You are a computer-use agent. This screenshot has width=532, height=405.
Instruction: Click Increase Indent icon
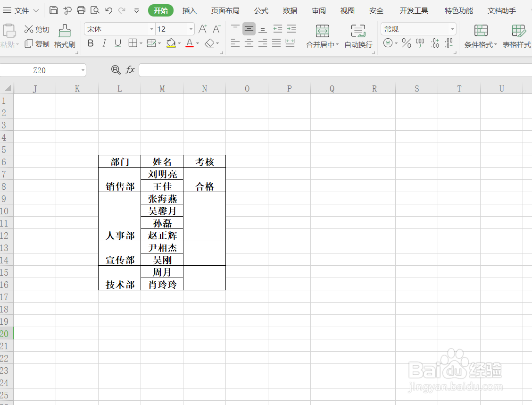[x=291, y=29]
